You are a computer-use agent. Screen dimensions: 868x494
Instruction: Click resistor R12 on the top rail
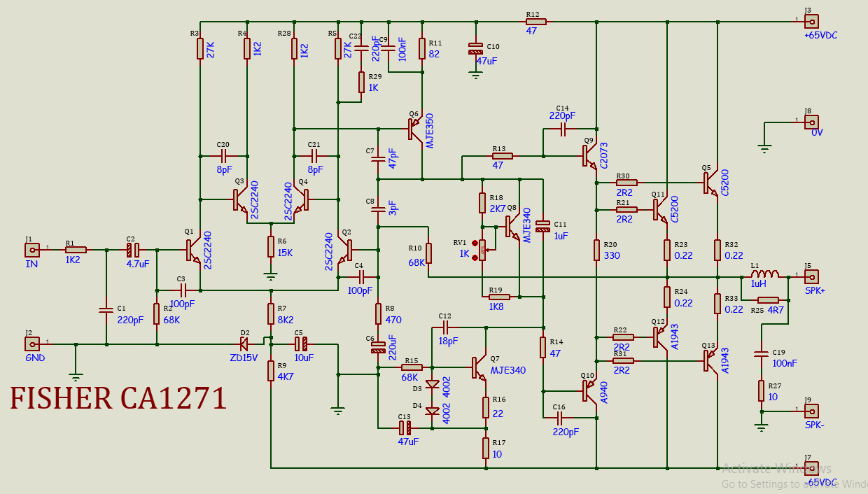pos(535,22)
